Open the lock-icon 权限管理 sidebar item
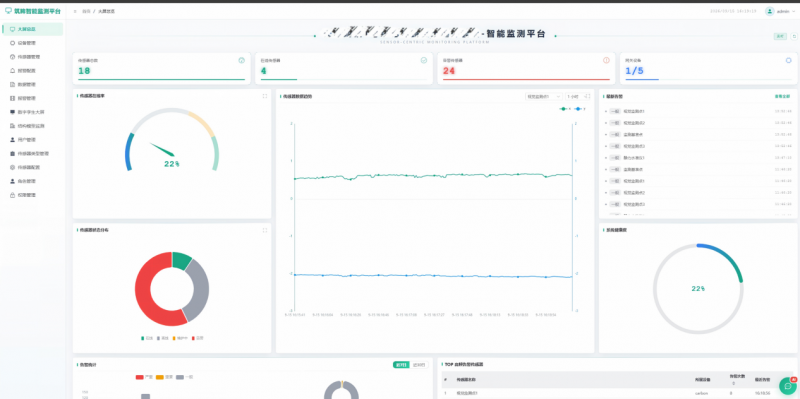Image resolution: width=800 pixels, height=399 pixels. tap(33, 195)
